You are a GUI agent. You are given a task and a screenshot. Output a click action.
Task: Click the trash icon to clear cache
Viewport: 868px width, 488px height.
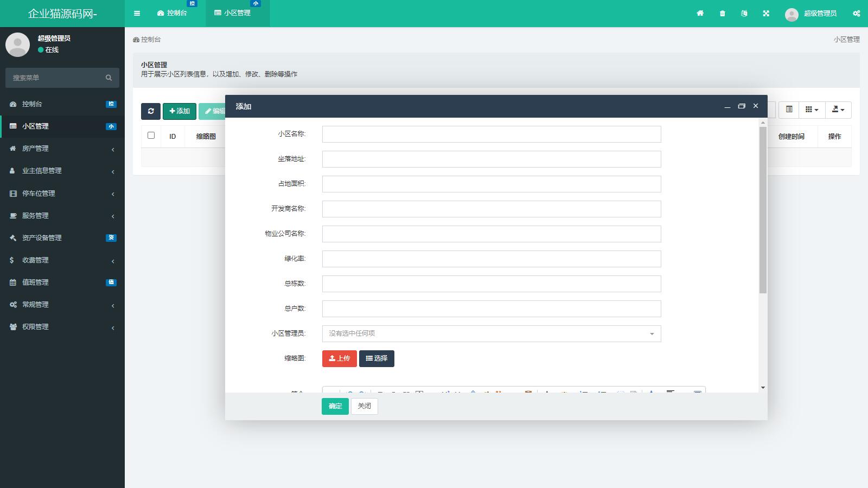(723, 14)
